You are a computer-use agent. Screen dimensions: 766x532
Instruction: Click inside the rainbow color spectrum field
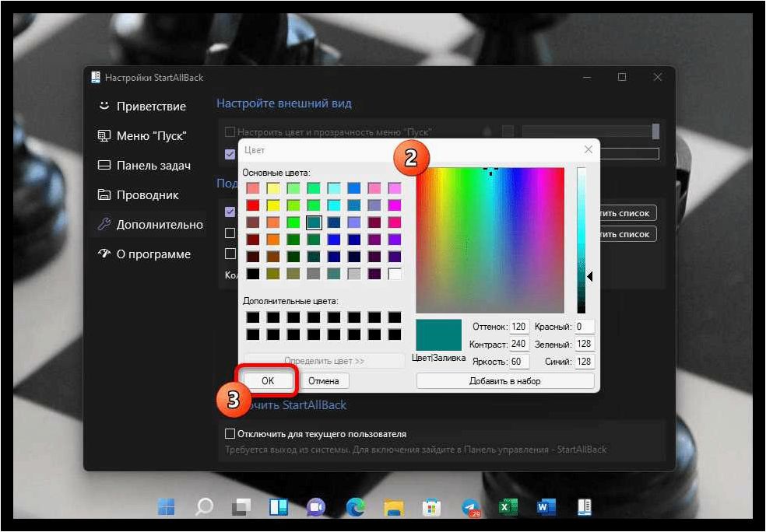pos(490,240)
